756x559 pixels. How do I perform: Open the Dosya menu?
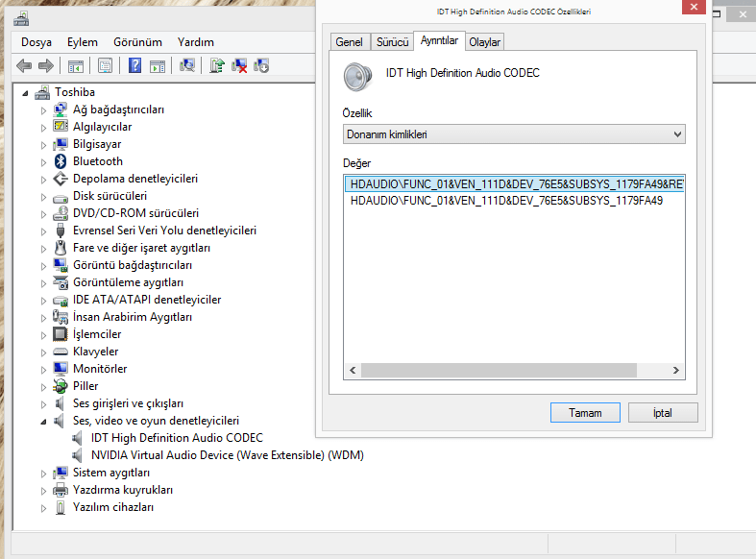[x=37, y=42]
